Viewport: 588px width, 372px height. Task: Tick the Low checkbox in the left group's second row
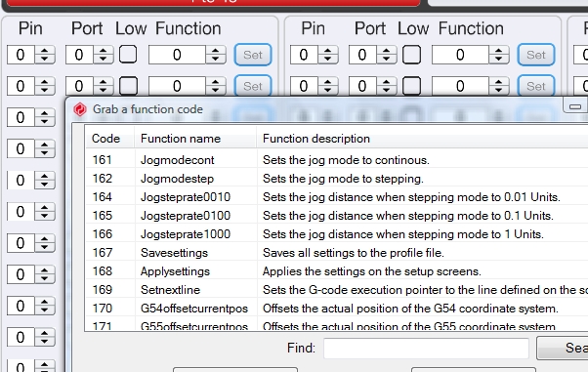pyautogui.click(x=128, y=86)
